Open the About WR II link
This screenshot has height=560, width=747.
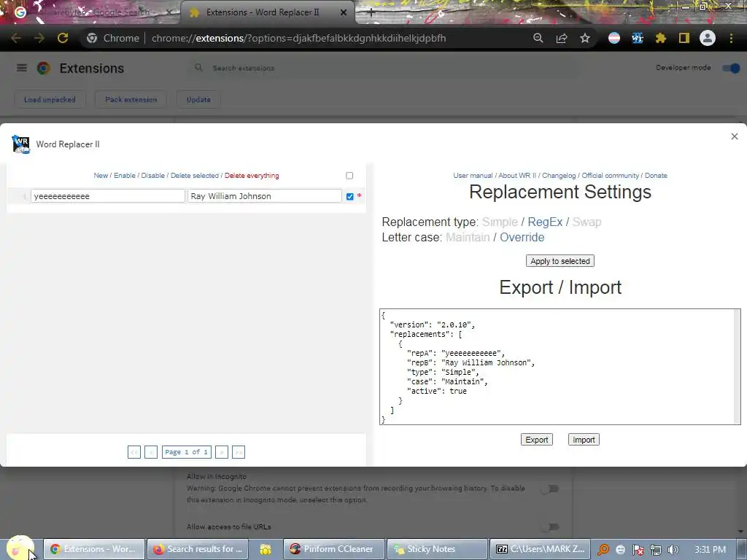click(517, 176)
